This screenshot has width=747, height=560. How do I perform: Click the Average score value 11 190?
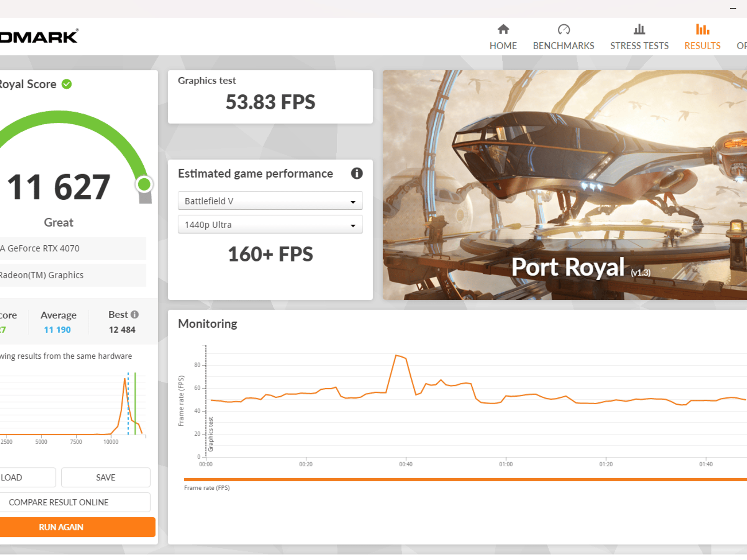point(57,330)
